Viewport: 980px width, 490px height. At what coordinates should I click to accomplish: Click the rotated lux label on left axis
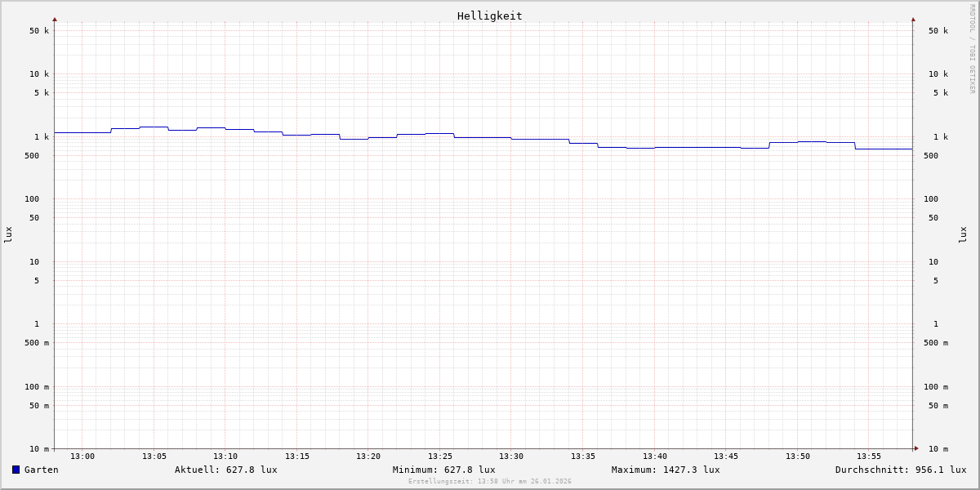coord(8,234)
